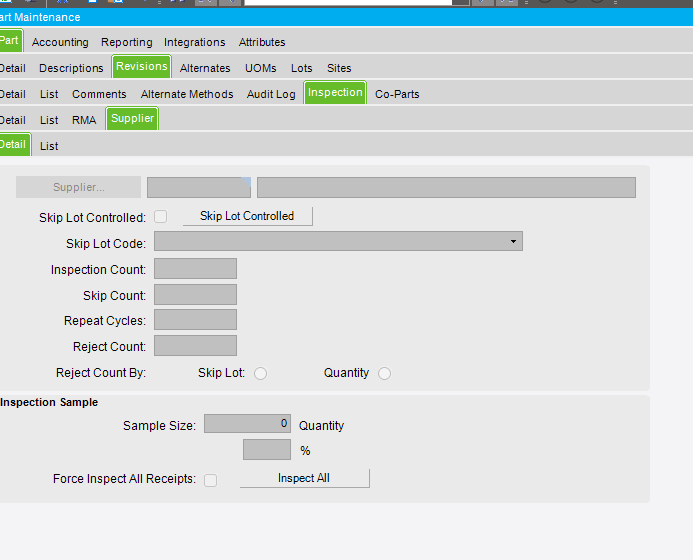Open the Sites tab
The width and height of the screenshot is (693, 560).
(x=339, y=69)
